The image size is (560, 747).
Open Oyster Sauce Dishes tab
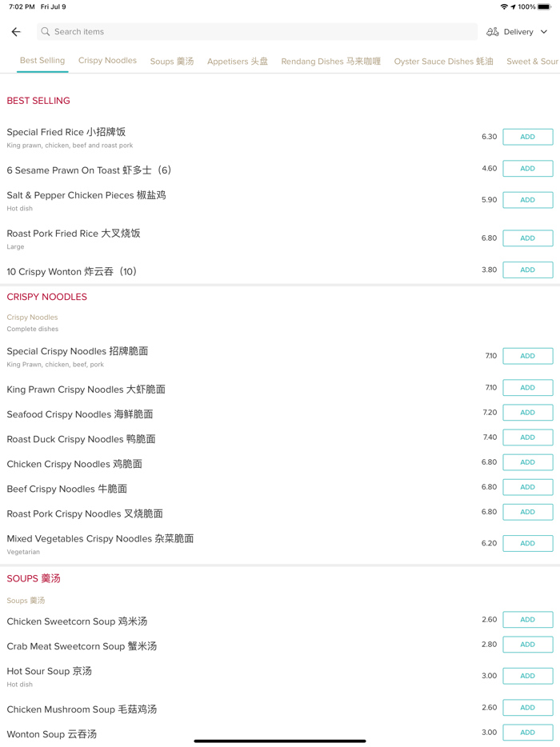443,62
